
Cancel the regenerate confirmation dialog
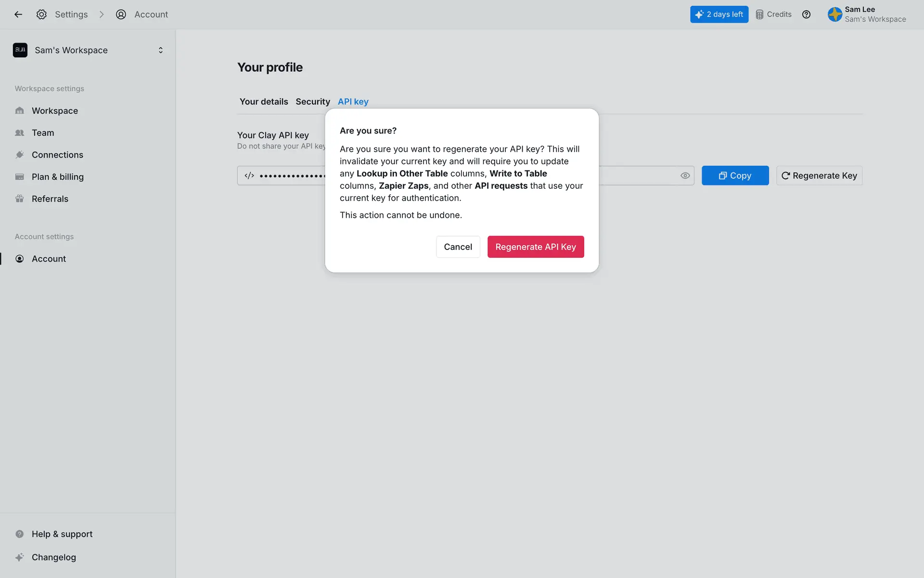pyautogui.click(x=458, y=247)
